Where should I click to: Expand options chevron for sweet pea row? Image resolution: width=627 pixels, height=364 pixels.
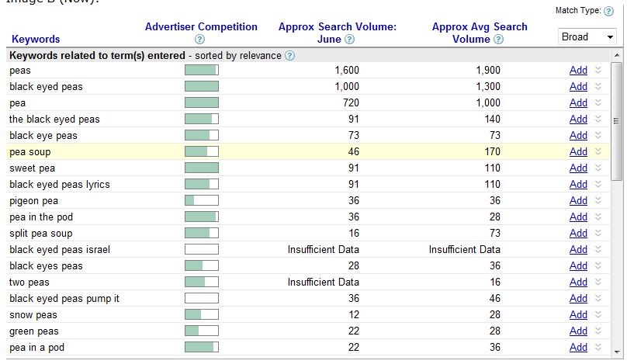tap(598, 168)
